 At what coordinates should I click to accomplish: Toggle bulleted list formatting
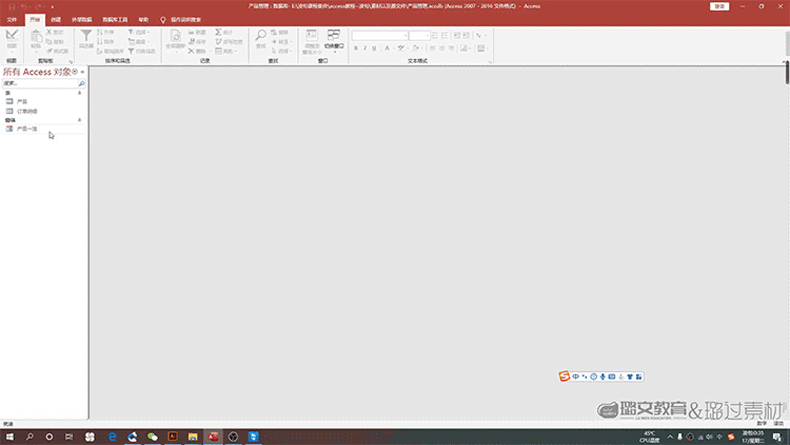coord(435,35)
